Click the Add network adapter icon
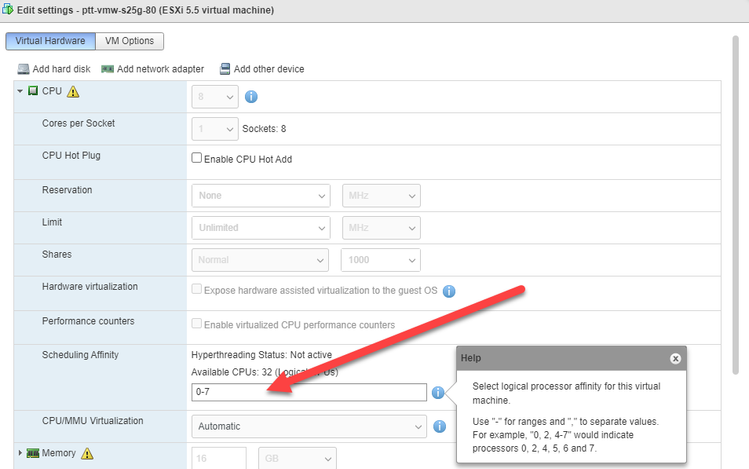This screenshot has height=469, width=749. click(107, 69)
